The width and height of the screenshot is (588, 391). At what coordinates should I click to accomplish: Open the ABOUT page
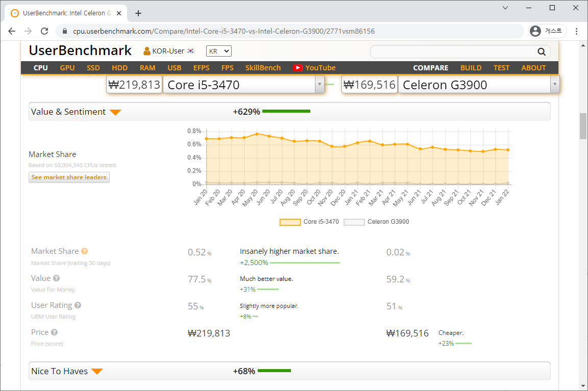pyautogui.click(x=533, y=68)
